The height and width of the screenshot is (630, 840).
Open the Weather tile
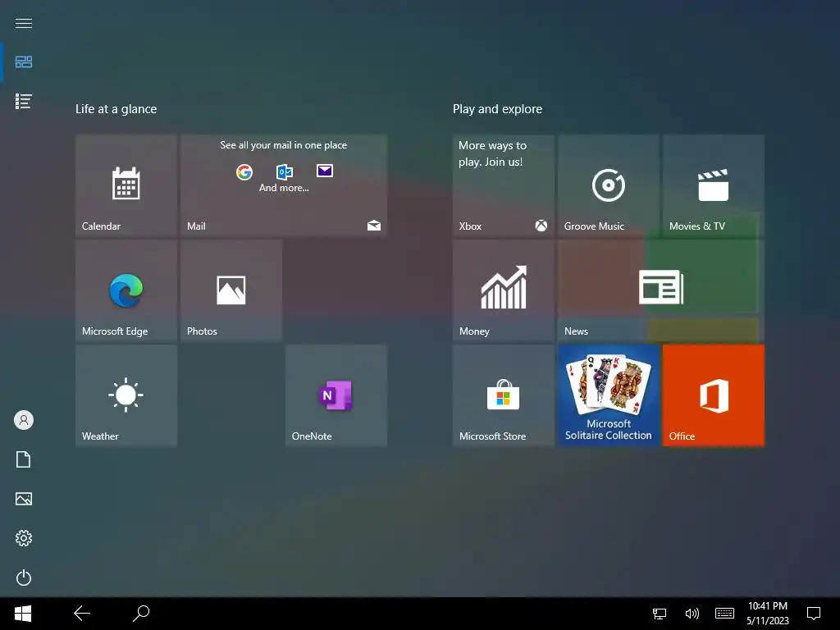pyautogui.click(x=126, y=395)
